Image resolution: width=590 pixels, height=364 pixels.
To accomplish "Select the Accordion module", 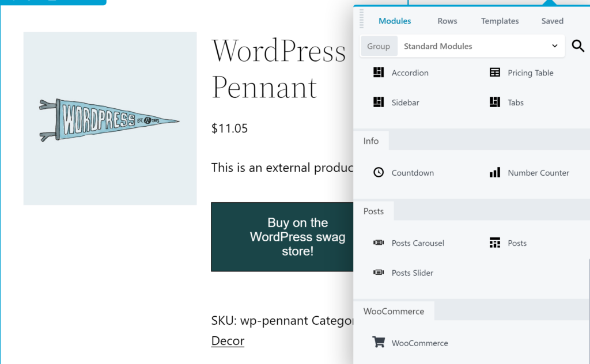I will (x=410, y=73).
